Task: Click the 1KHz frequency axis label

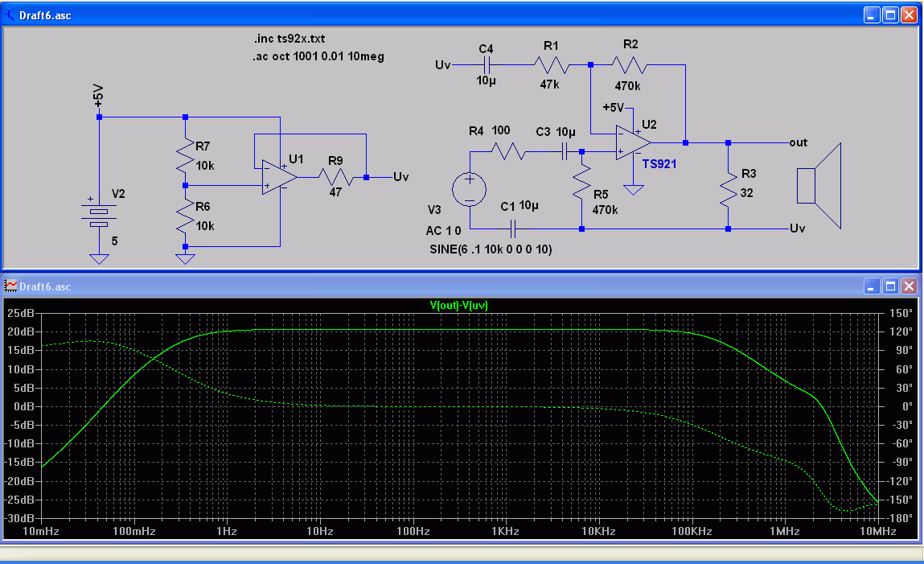Action: (x=506, y=531)
